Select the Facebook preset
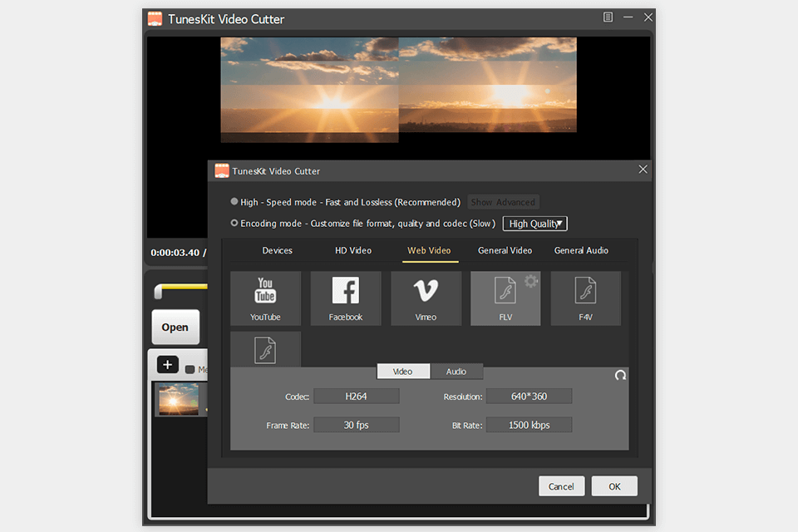Screen dimensions: 798x532 (346, 298)
